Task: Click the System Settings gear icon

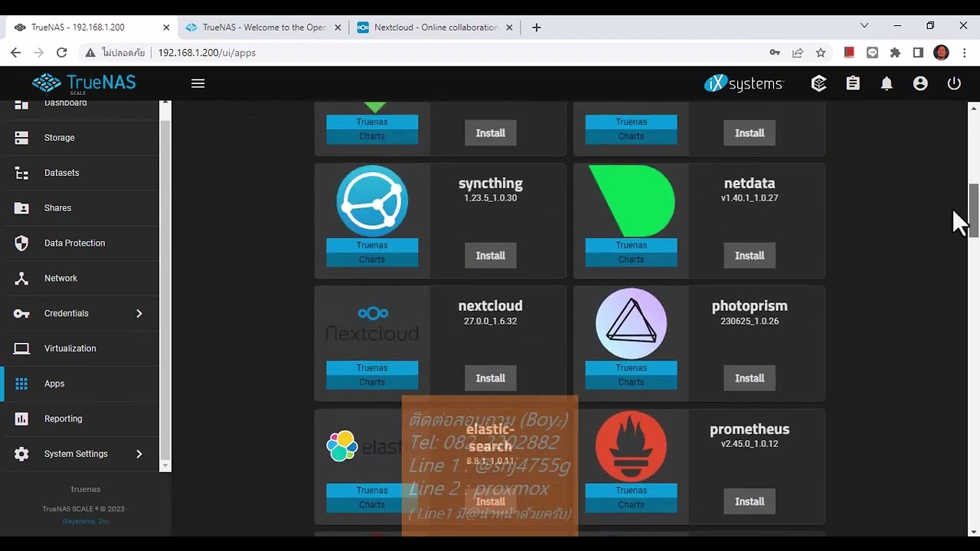Action: coord(21,455)
